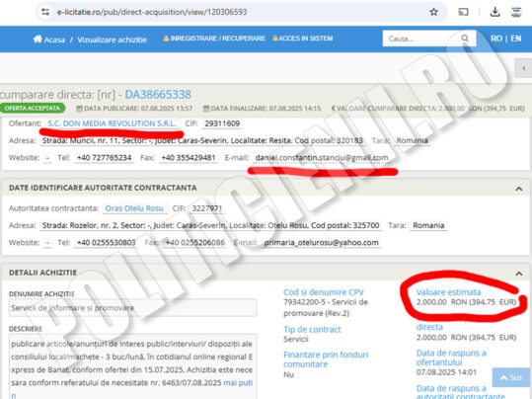Select the fax number +40 355429481
Image resolution: width=532 pixels, height=399 pixels.
pyautogui.click(x=189, y=158)
